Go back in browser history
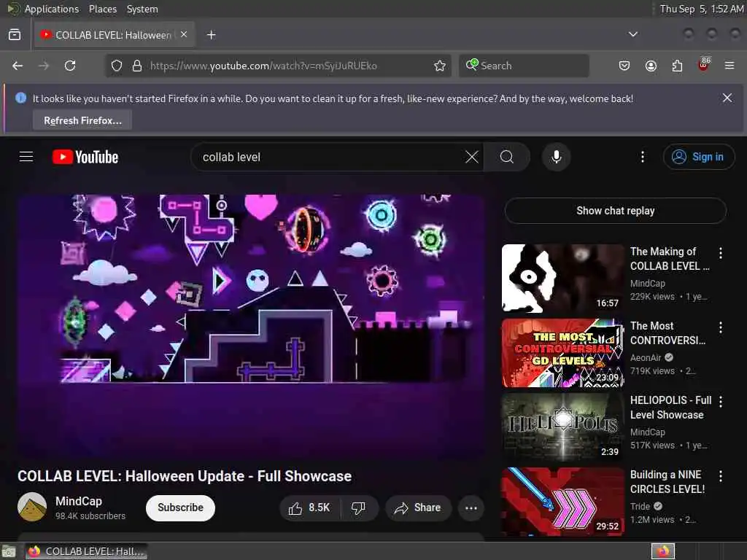The height and width of the screenshot is (560, 747). pyautogui.click(x=18, y=66)
